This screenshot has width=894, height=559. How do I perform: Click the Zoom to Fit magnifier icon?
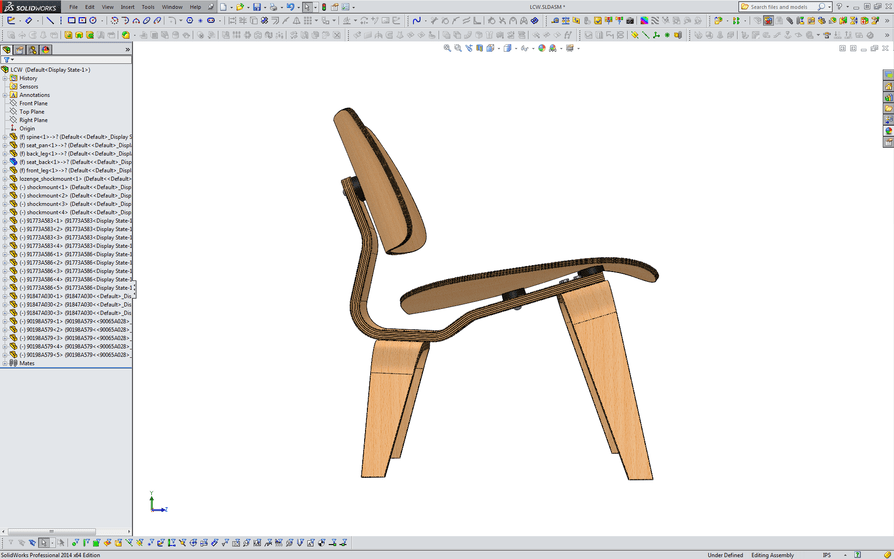click(447, 48)
